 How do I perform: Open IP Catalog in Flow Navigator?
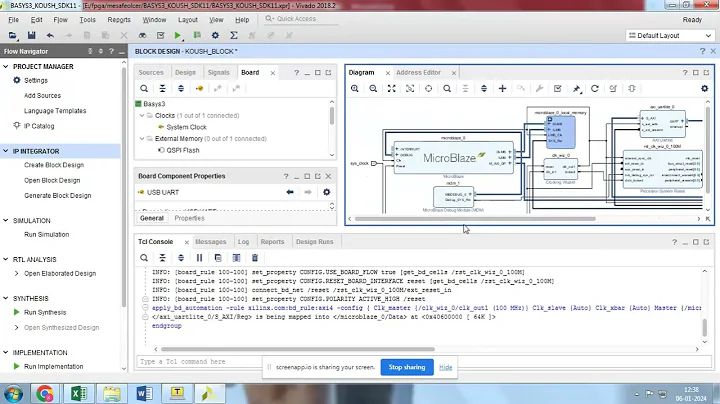tap(39, 126)
